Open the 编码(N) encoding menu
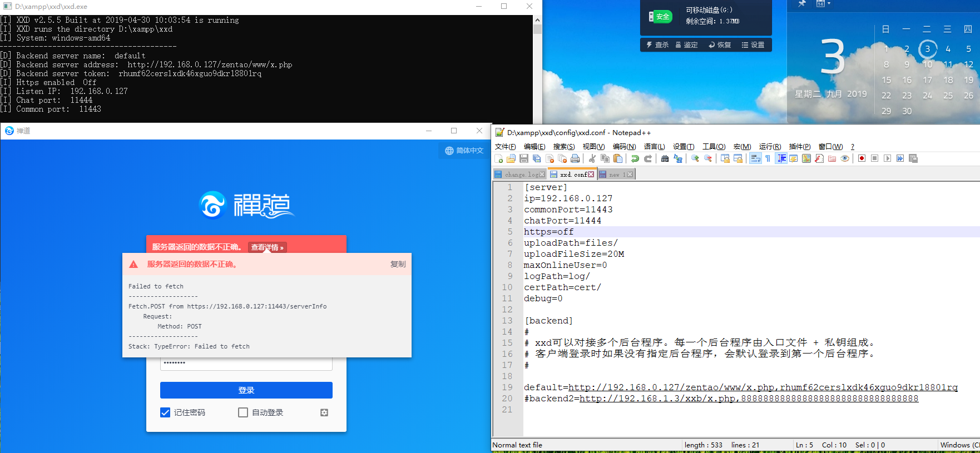The image size is (980, 453). 624,147
